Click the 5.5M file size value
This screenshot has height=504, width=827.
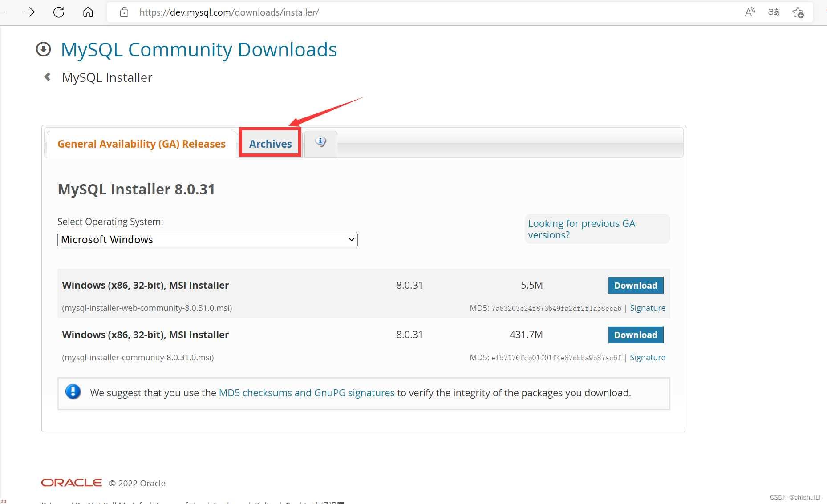(532, 285)
